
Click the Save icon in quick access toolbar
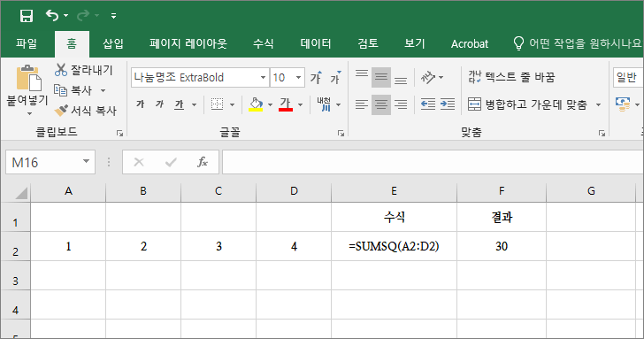(27, 16)
